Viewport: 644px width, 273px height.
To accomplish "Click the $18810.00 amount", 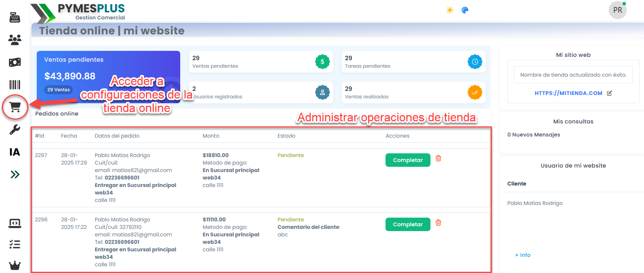I will click(x=216, y=155).
